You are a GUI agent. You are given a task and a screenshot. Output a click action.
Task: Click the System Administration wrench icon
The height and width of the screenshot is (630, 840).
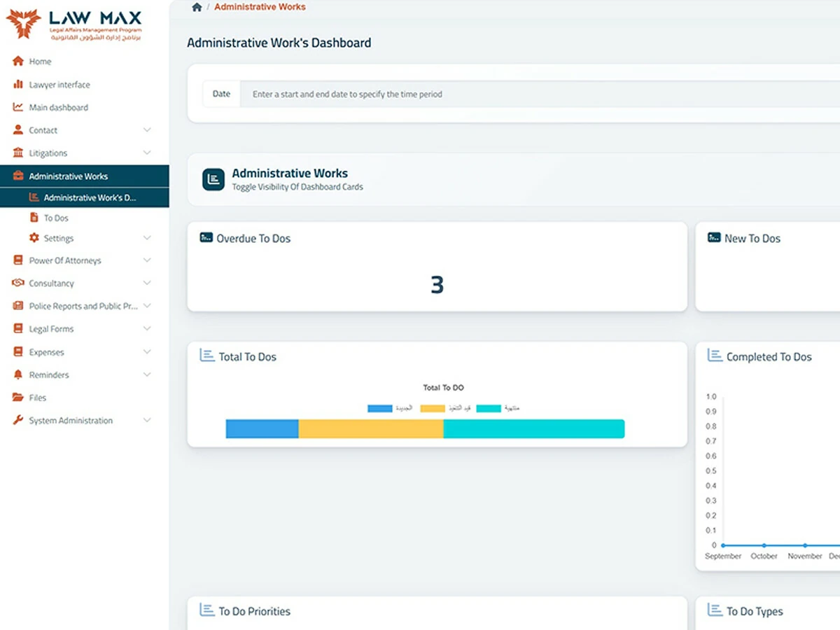pyautogui.click(x=18, y=420)
